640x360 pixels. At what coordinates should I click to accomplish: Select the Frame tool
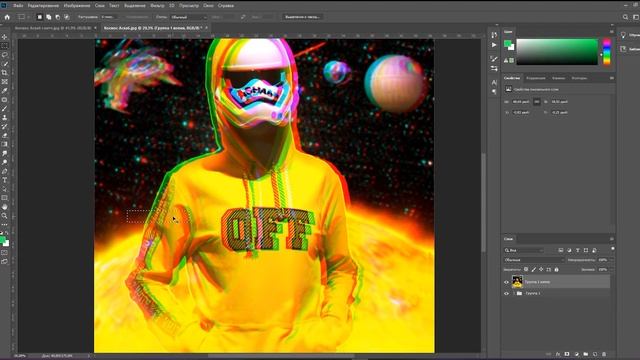coord(4,82)
